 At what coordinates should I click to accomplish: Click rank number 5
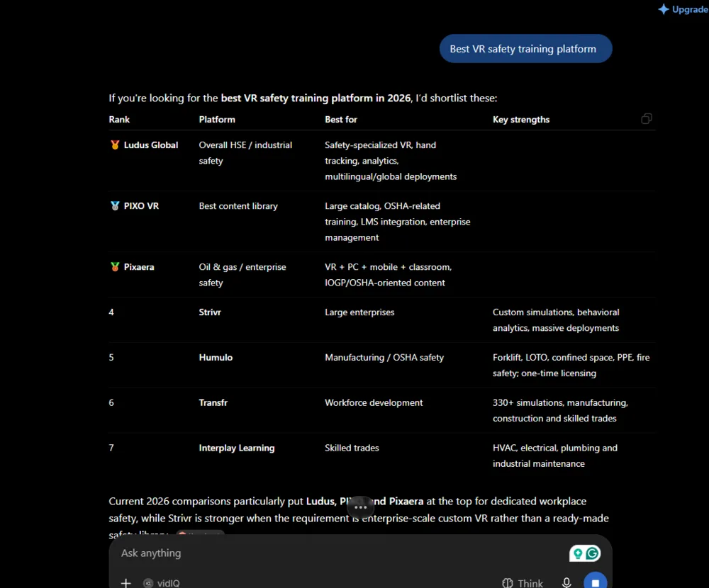111,357
